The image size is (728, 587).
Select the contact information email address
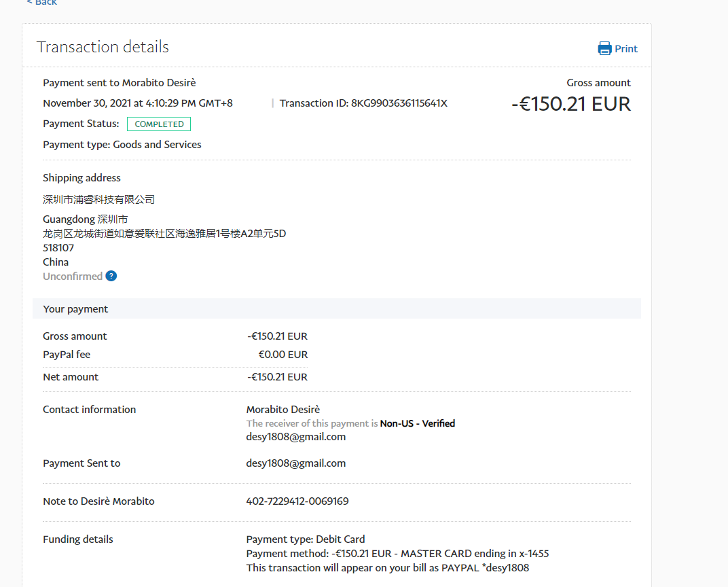pyautogui.click(x=295, y=437)
